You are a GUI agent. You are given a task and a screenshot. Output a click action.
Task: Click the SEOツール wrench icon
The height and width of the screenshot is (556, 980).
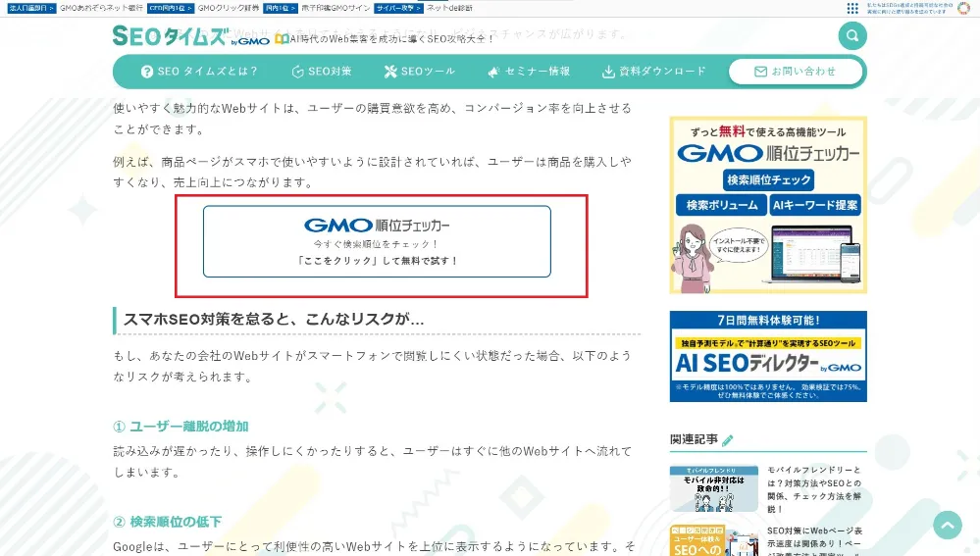pyautogui.click(x=390, y=72)
